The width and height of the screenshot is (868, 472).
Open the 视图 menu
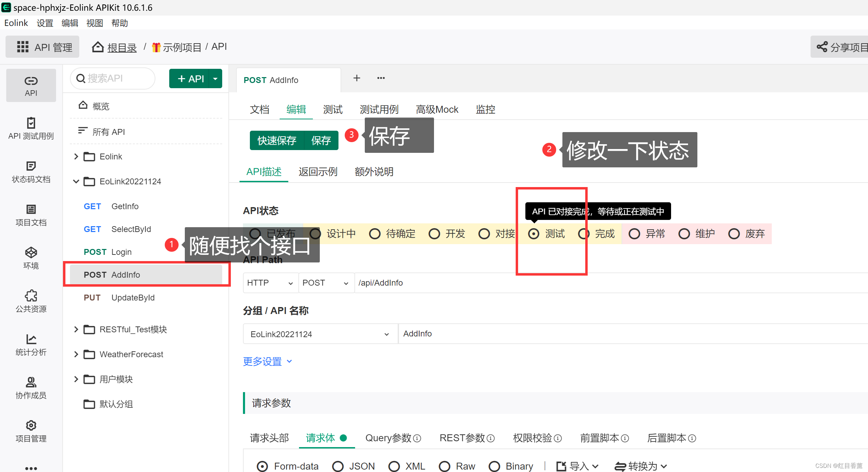pyautogui.click(x=94, y=23)
